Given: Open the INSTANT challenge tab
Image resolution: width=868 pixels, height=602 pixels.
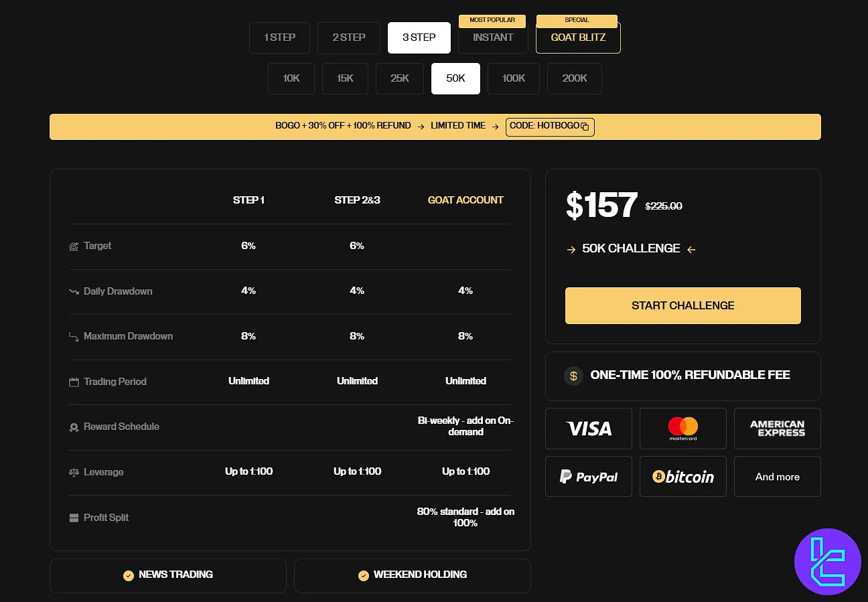Looking at the screenshot, I should click(x=493, y=38).
